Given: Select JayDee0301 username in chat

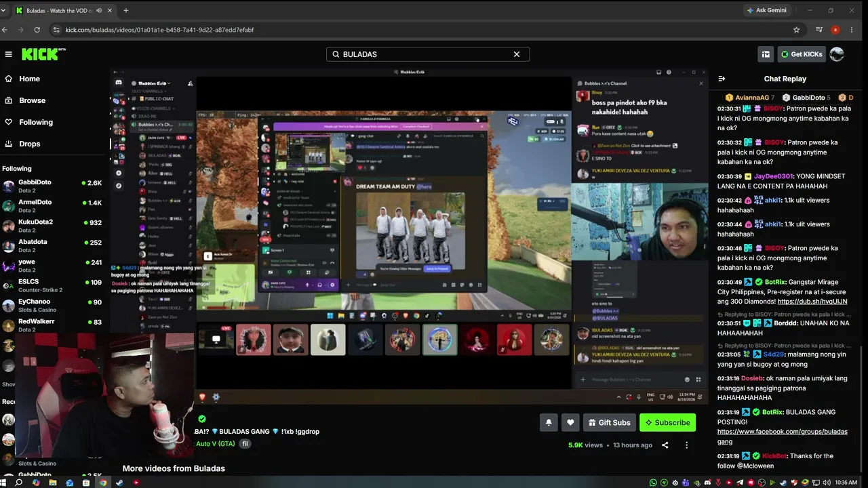Looking at the screenshot, I should click(772, 176).
